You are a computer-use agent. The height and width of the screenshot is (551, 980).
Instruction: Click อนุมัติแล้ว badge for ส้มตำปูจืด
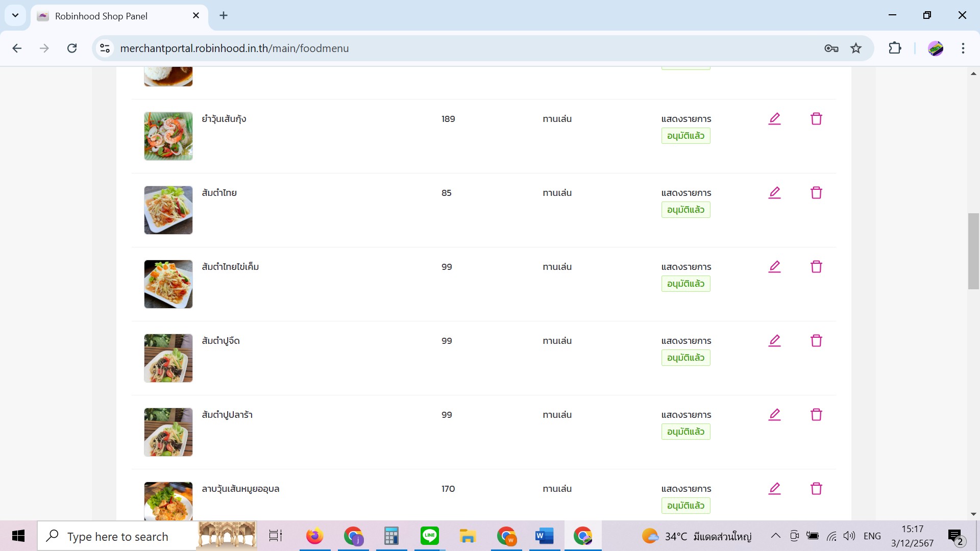point(685,358)
